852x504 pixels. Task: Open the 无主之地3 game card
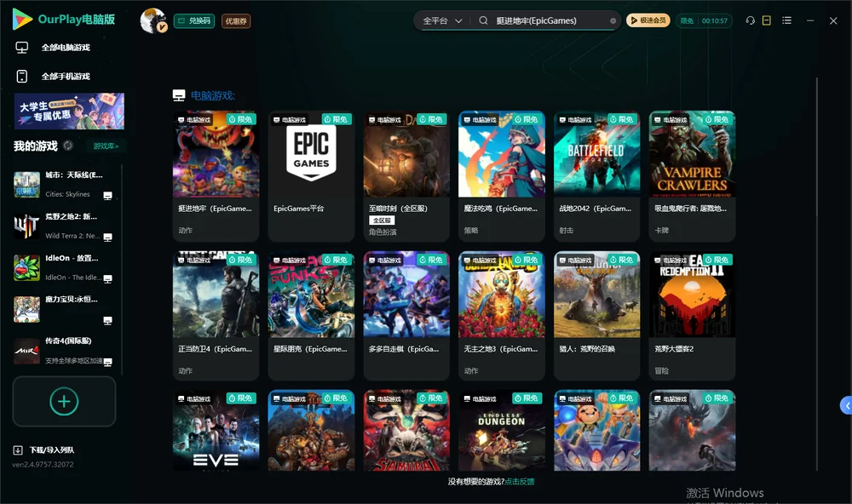[502, 316]
